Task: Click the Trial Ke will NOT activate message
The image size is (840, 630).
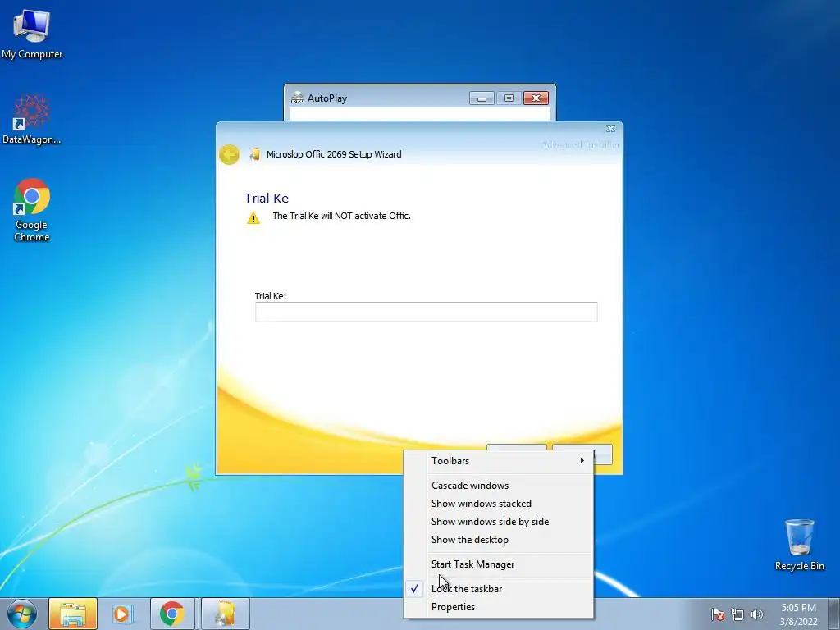Action: (341, 216)
